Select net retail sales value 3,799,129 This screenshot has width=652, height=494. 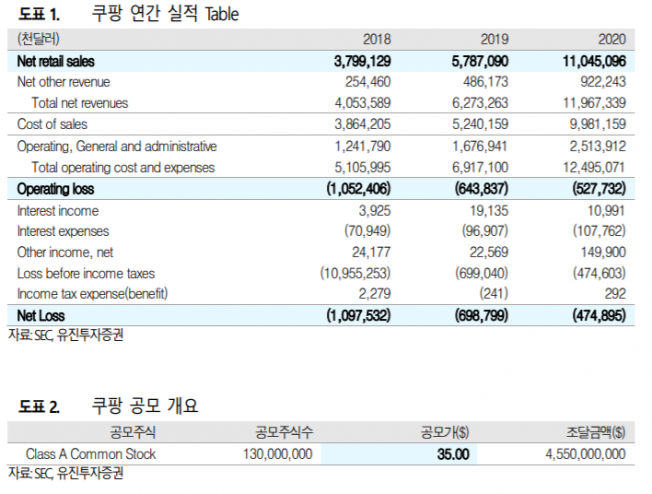click(x=362, y=62)
